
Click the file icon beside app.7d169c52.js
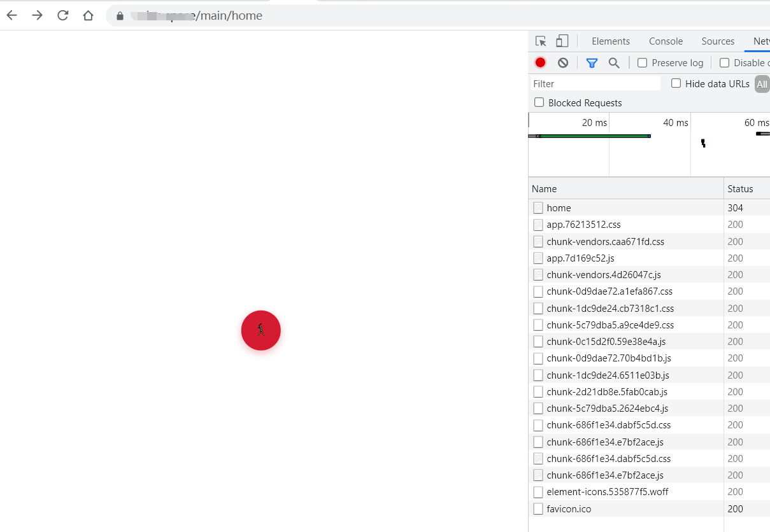(x=538, y=258)
